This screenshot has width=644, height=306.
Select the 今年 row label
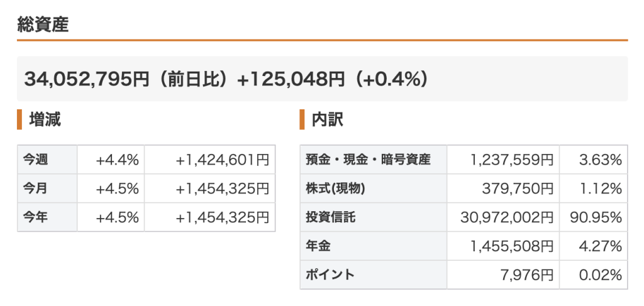pos(35,217)
